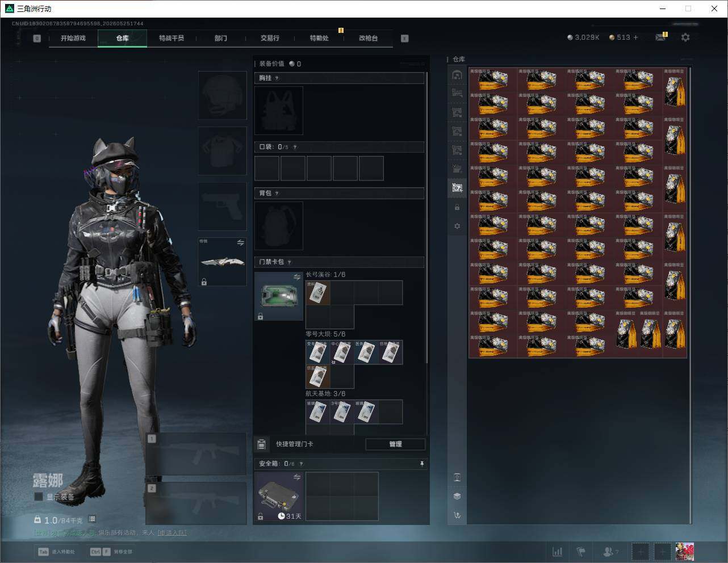This screenshot has width=728, height=563.
Task: Click the help icon beside 口袋
Action: (295, 147)
